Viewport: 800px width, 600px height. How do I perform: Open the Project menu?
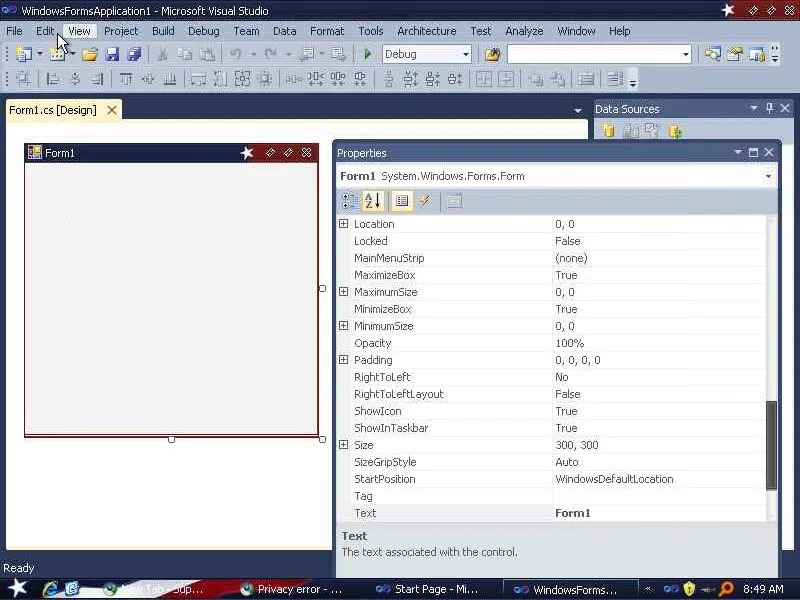pyautogui.click(x=121, y=31)
